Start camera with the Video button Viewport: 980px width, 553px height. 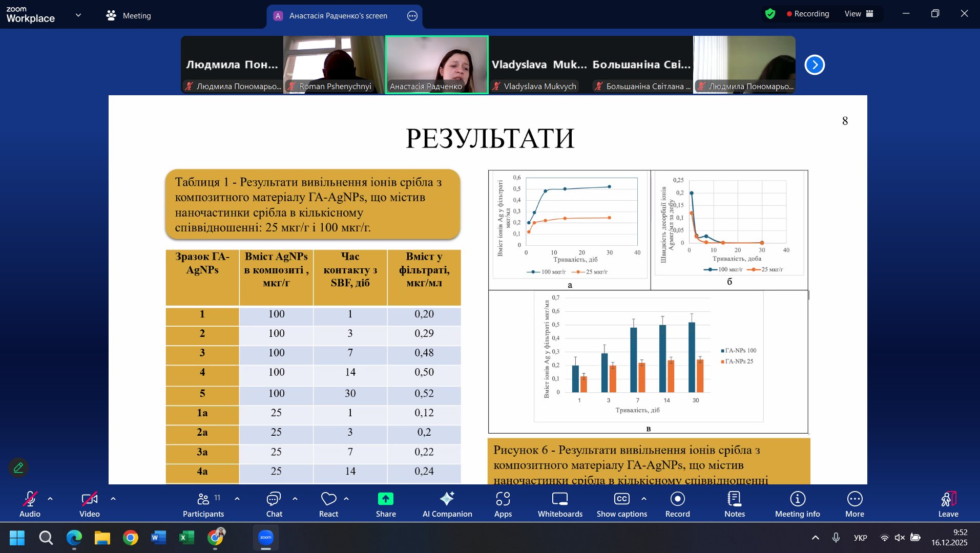(x=89, y=504)
